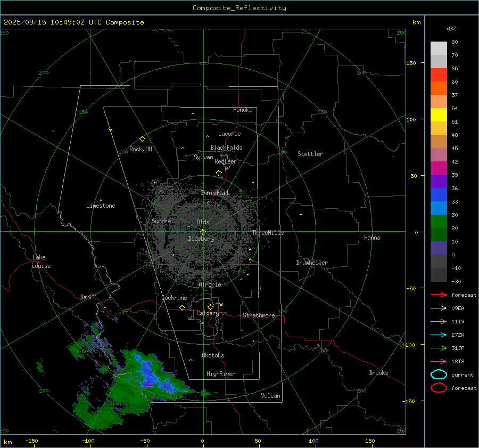Select the purple 36–39 dBZ swatch
This screenshot has height=448, width=479.
click(x=439, y=182)
